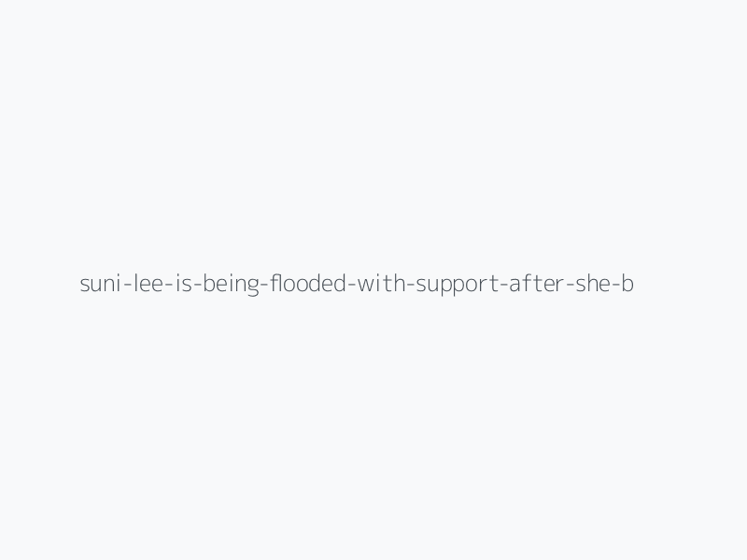
Task: Click on the word "flooded"
Action: pyautogui.click(x=306, y=284)
